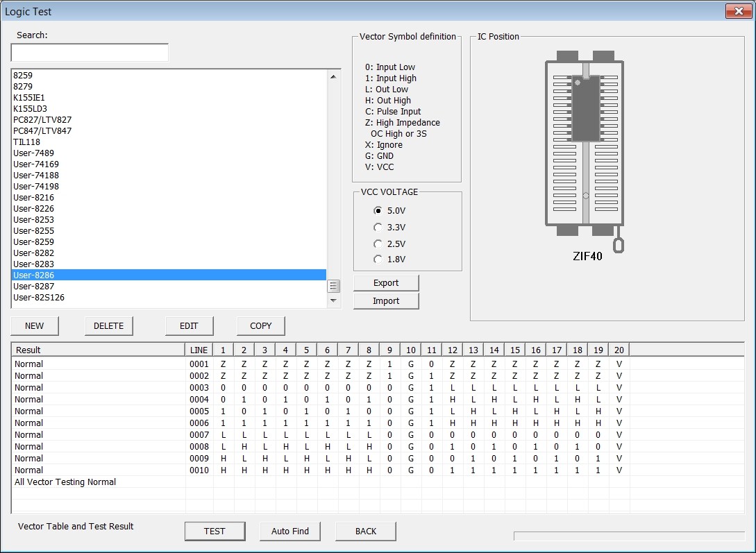Click the Auto Find button
This screenshot has height=553, width=756.
(x=289, y=531)
